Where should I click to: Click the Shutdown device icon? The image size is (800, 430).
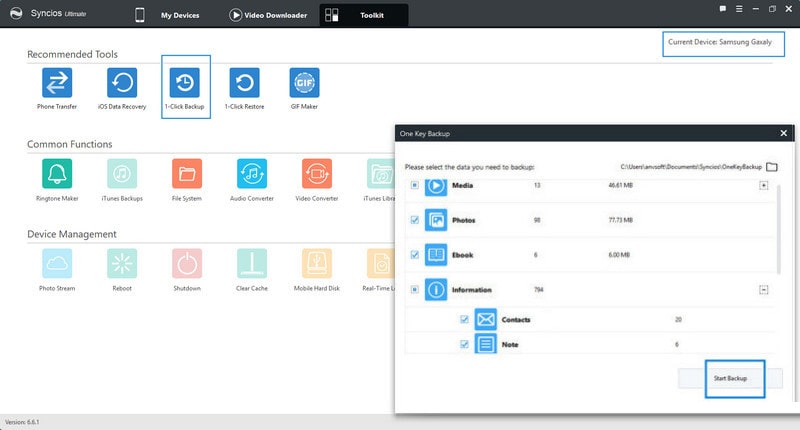tap(187, 263)
